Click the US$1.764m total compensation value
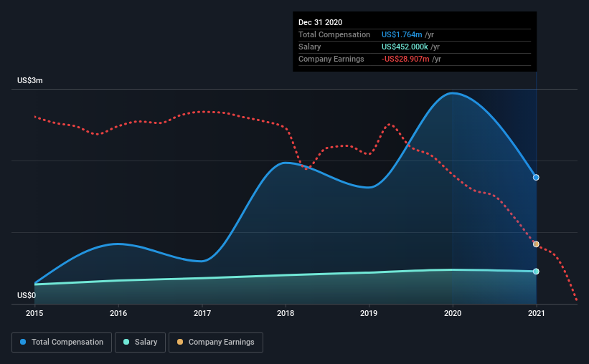Image resolution: width=589 pixels, height=364 pixels. pos(402,34)
